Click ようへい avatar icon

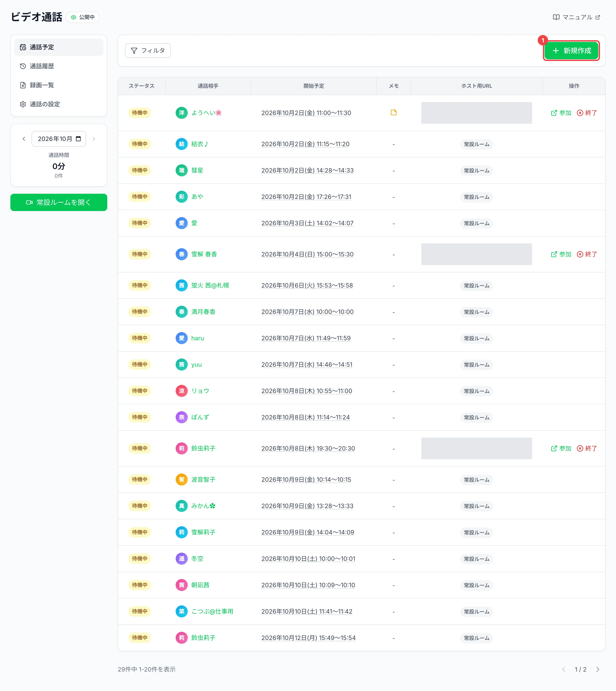(182, 113)
